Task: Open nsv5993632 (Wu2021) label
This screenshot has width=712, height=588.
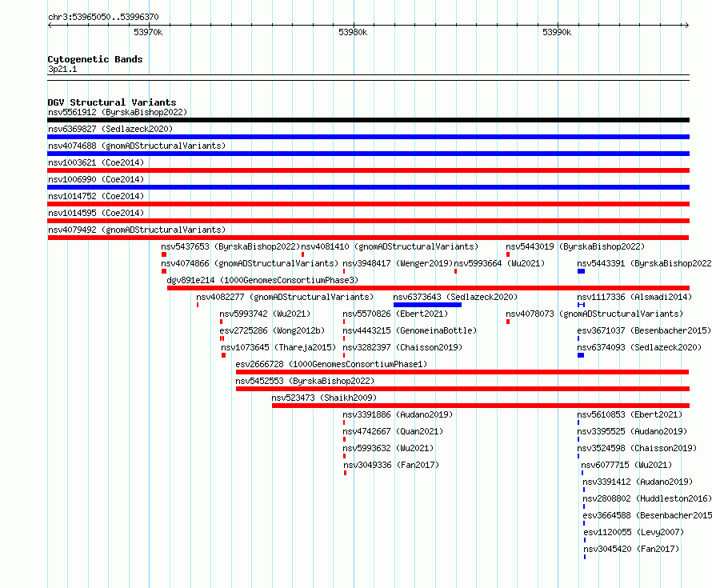Action: [x=388, y=448]
